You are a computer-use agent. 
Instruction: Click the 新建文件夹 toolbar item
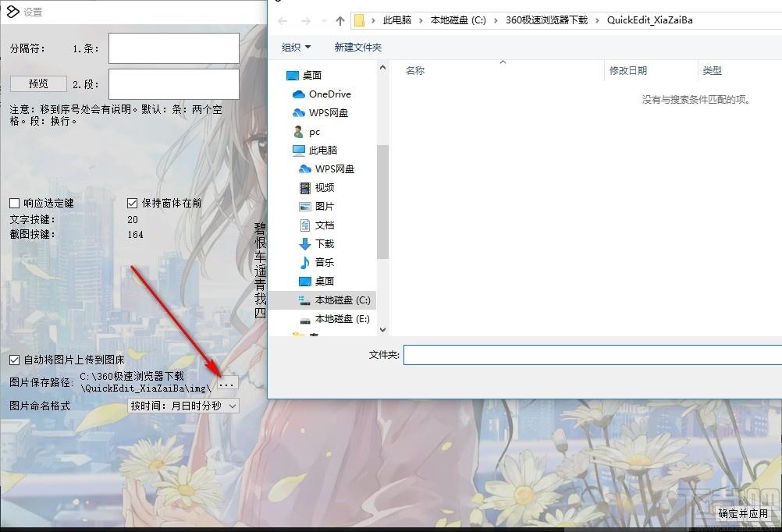coord(357,48)
